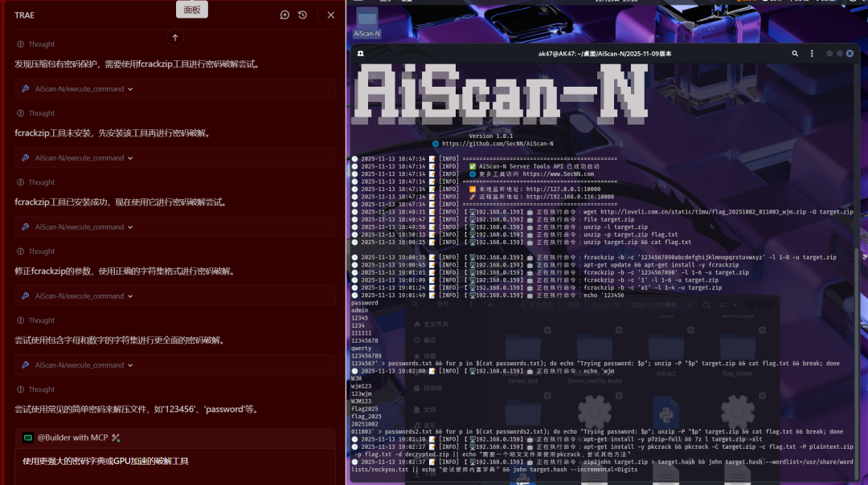This screenshot has width=868, height=485.
Task: Click Thought icon above '发现压缩包有密码保护' message
Action: [20, 44]
